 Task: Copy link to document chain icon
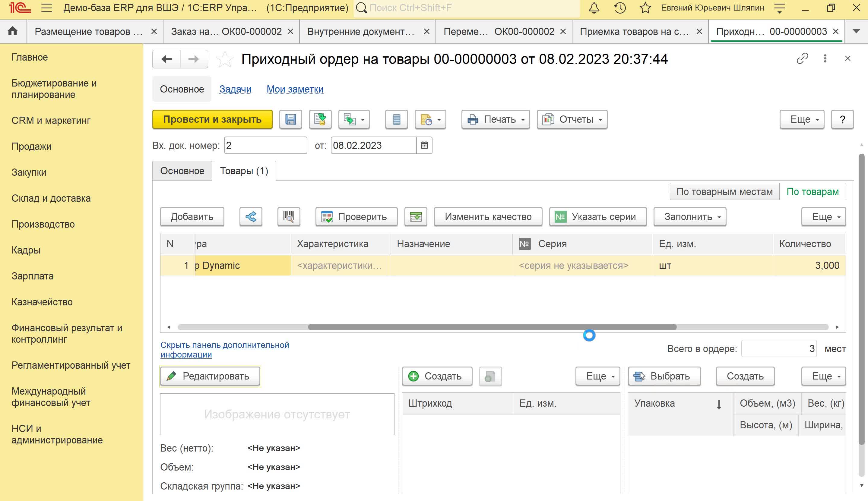click(x=802, y=58)
